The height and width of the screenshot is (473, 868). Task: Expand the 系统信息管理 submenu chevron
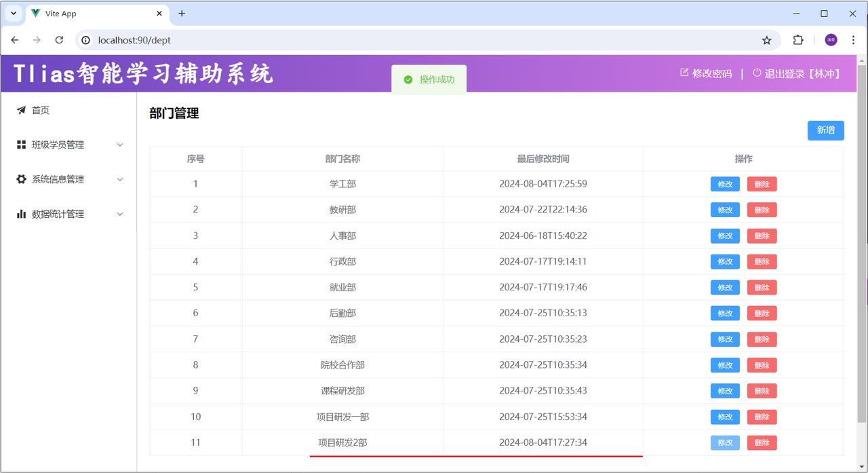120,179
